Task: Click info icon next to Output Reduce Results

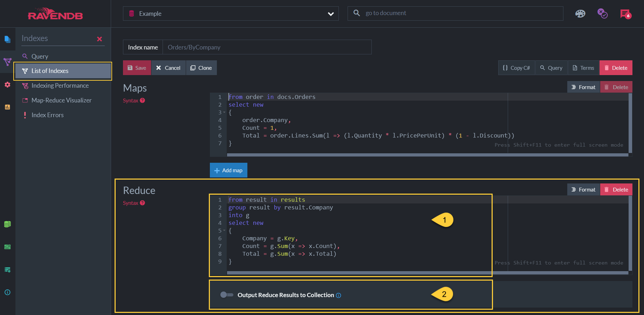Action: coord(338,295)
